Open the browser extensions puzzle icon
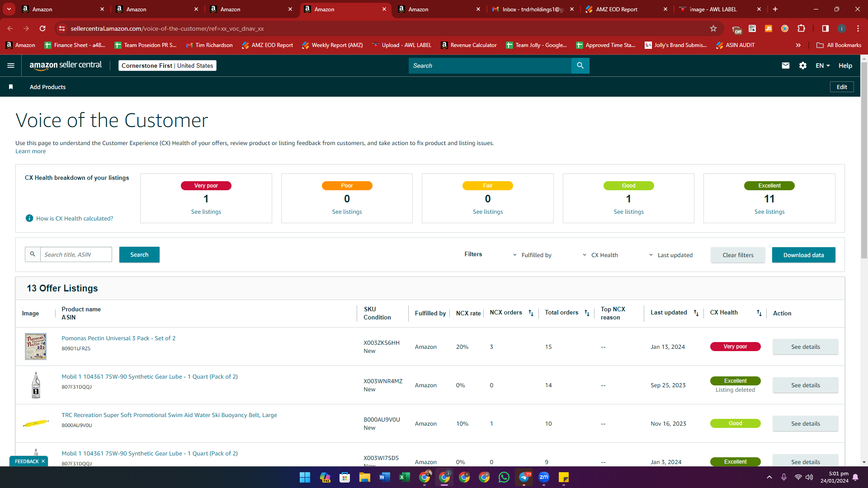Screen dimensions: 868x488 801,28
